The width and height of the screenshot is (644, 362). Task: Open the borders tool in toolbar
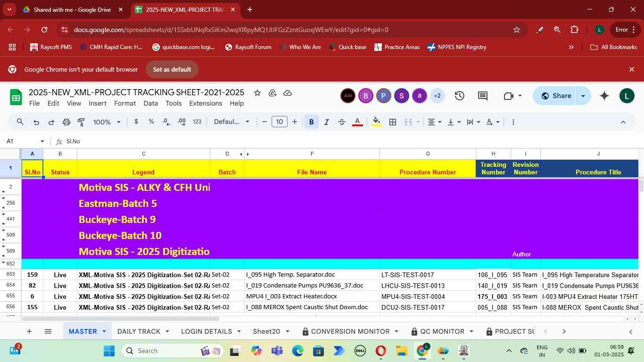click(392, 122)
